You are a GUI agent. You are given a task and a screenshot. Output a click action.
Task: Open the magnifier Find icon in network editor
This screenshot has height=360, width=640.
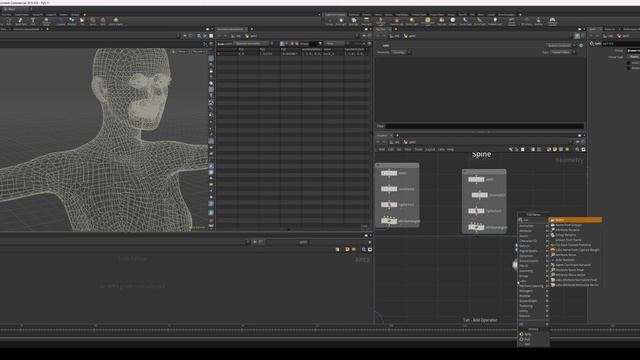point(577,150)
